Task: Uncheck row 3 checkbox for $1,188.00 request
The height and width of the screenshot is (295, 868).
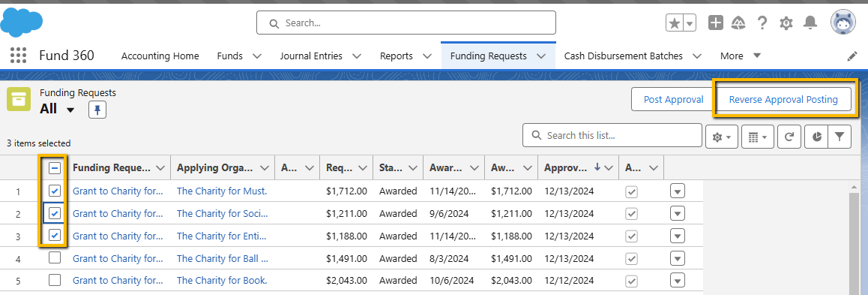Action: [x=55, y=236]
